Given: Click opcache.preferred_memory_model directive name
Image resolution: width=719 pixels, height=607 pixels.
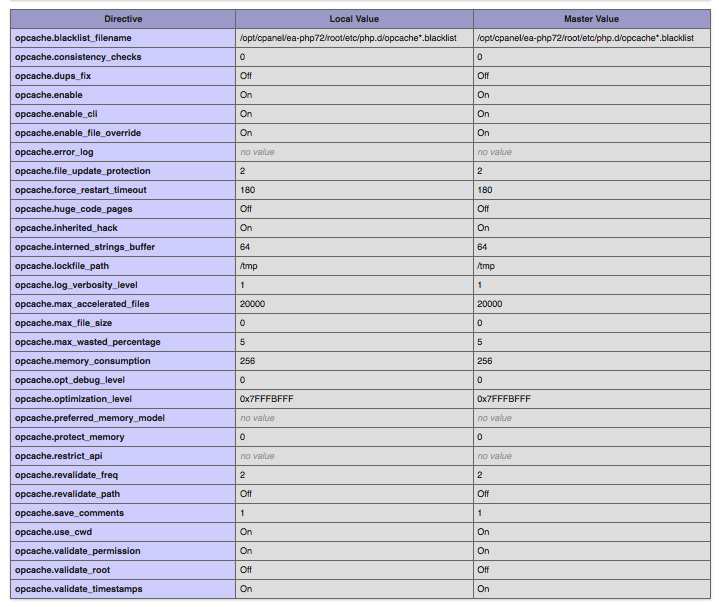Looking at the screenshot, I should click(x=90, y=419).
